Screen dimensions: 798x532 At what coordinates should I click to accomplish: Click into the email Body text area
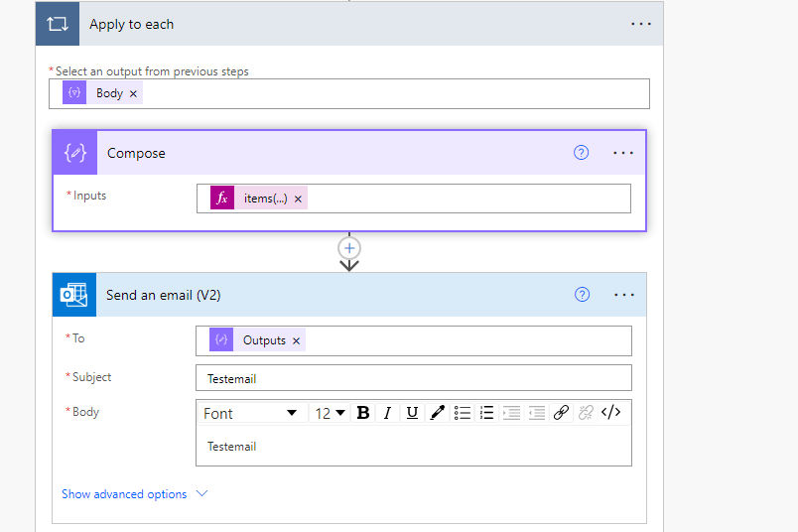pos(414,446)
